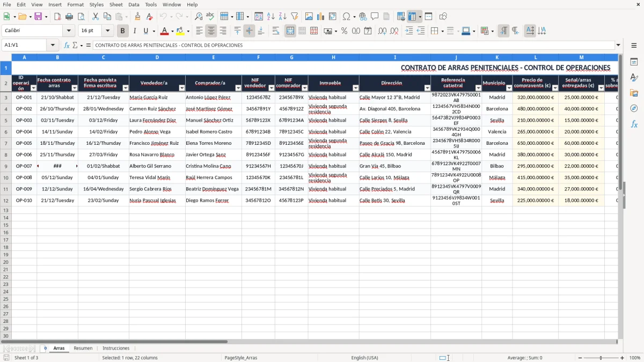Open the Sort dialog
This screenshot has width=644, height=362.
pyautogui.click(x=259, y=17)
